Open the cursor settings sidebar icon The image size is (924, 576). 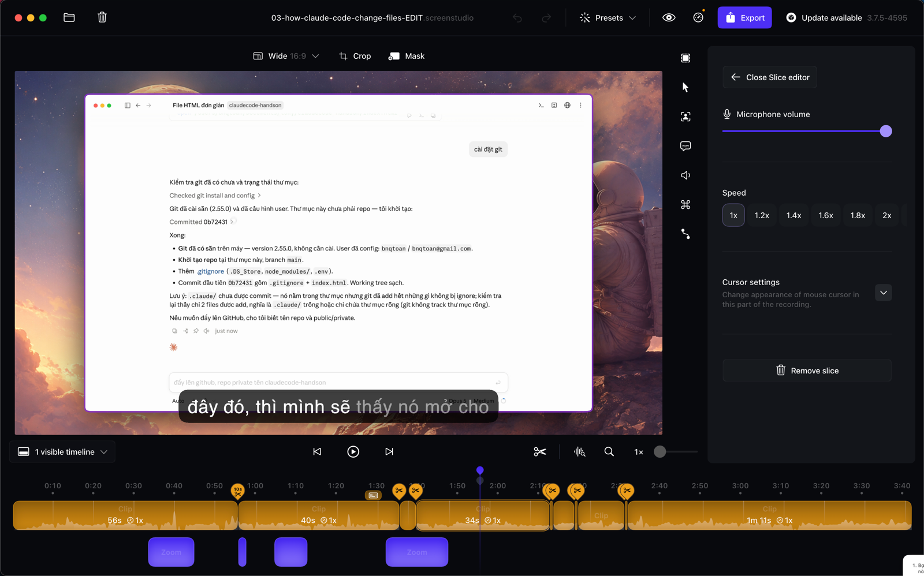(x=685, y=87)
